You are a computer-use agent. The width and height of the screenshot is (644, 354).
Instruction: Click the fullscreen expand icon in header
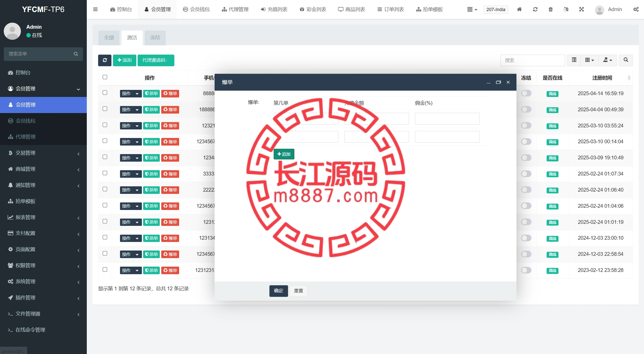coord(581,9)
